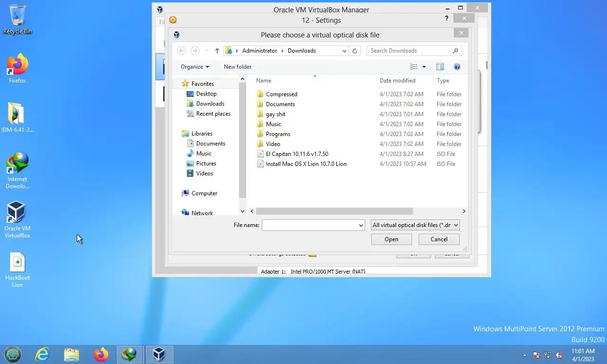Click the horizontal scrollbar in file list
This screenshot has height=364, width=607.
click(x=334, y=211)
